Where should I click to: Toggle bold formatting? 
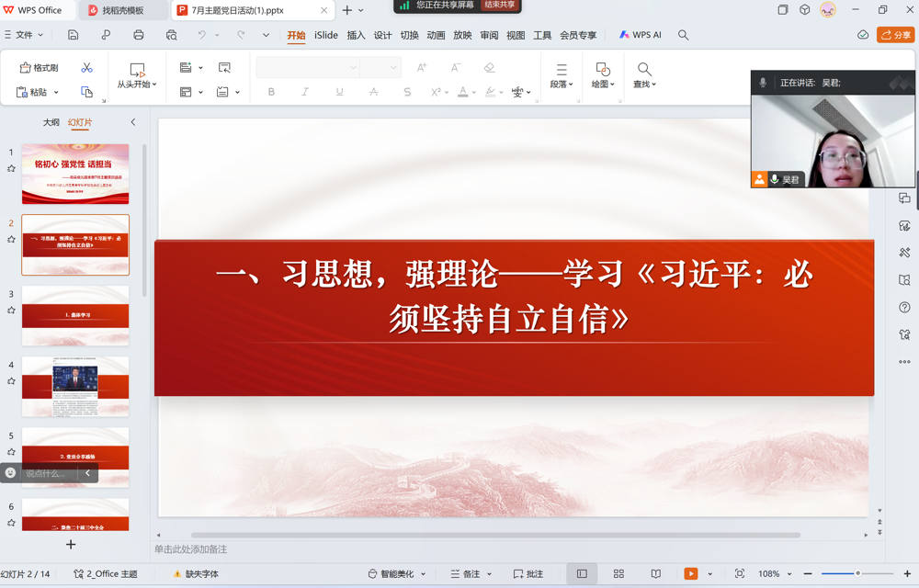click(270, 92)
